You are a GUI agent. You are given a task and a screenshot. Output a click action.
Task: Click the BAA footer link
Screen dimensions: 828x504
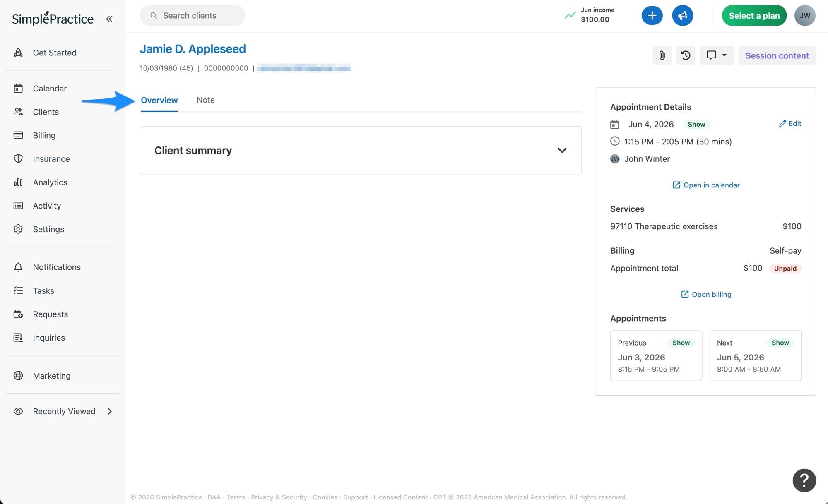click(214, 497)
